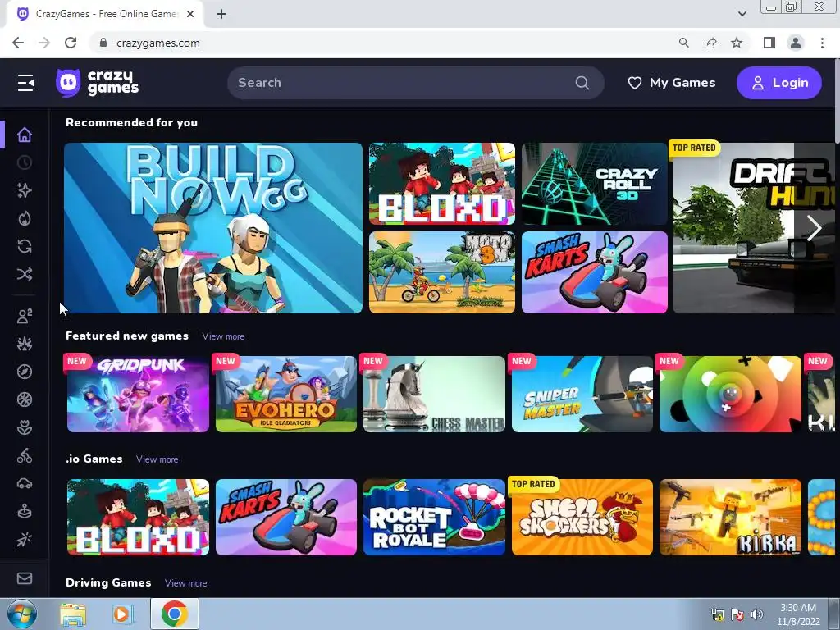
Task: Open 2 Player games sidebar icon
Action: (25, 316)
